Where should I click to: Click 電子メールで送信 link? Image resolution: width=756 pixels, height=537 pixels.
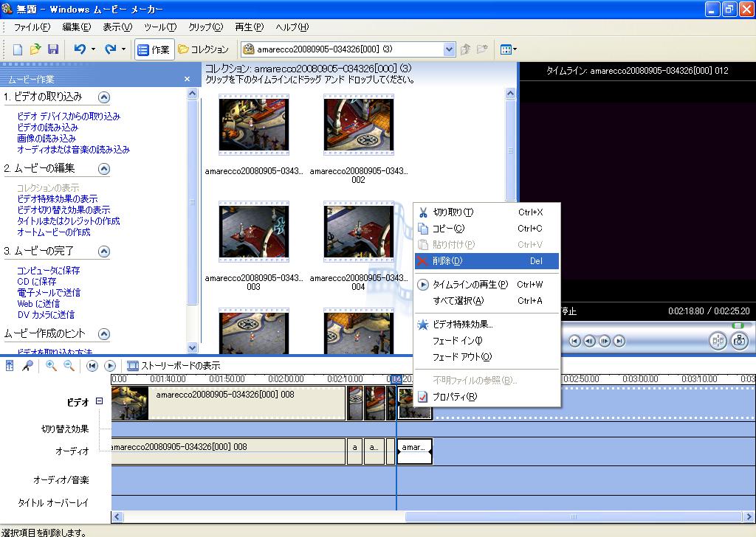coord(49,292)
